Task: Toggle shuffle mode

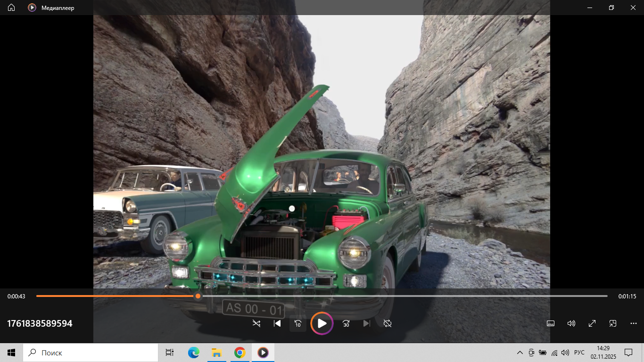Action: click(256, 323)
